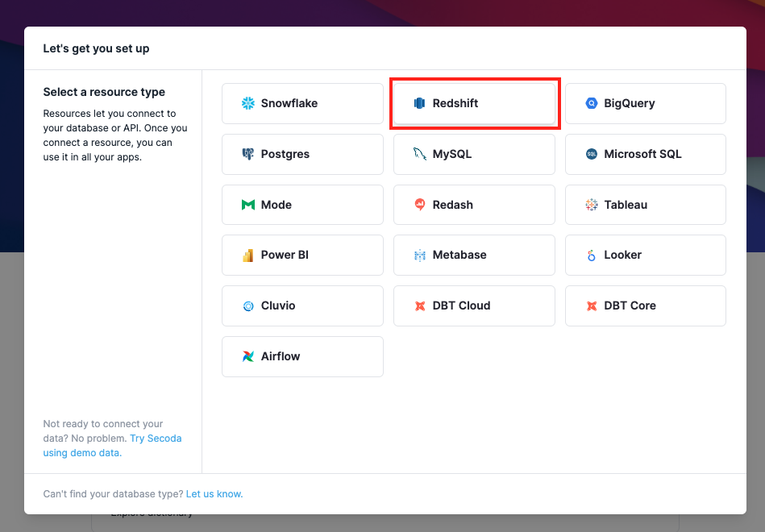
Task: Click the red Redash logo icon
Action: [x=419, y=205]
